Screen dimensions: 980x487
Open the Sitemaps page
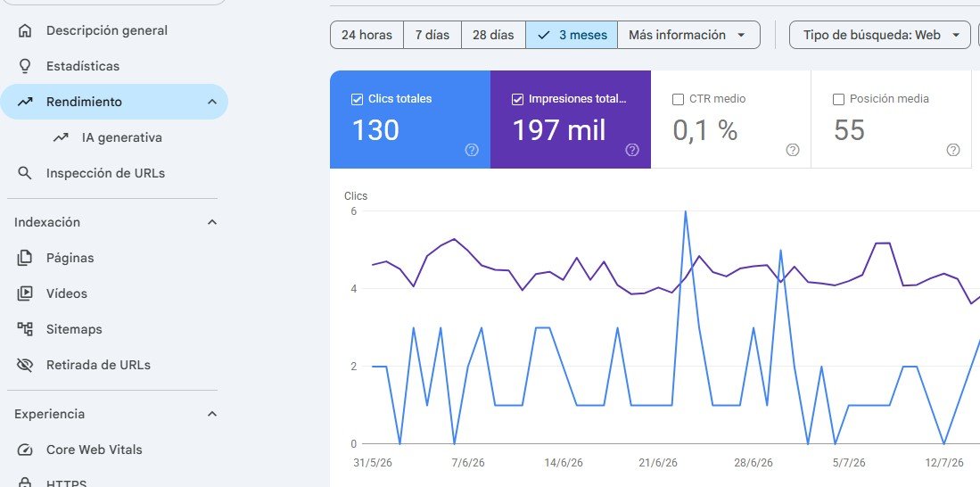click(74, 329)
